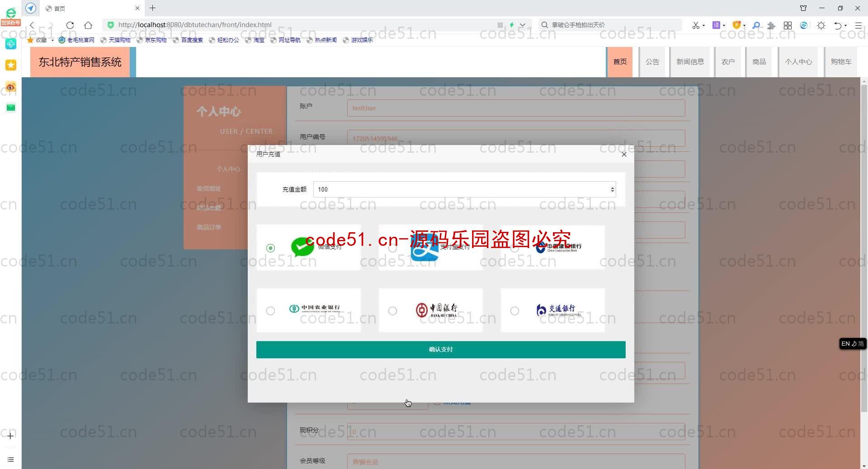Viewport: 868px width, 469px height.
Task: Click the address bar URL
Action: pos(195,25)
